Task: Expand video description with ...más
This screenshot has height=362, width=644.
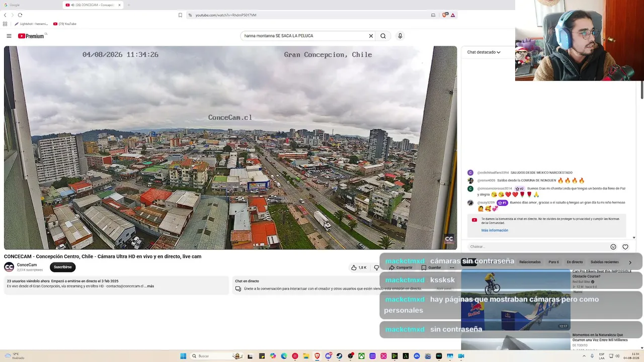Action: click(149, 286)
